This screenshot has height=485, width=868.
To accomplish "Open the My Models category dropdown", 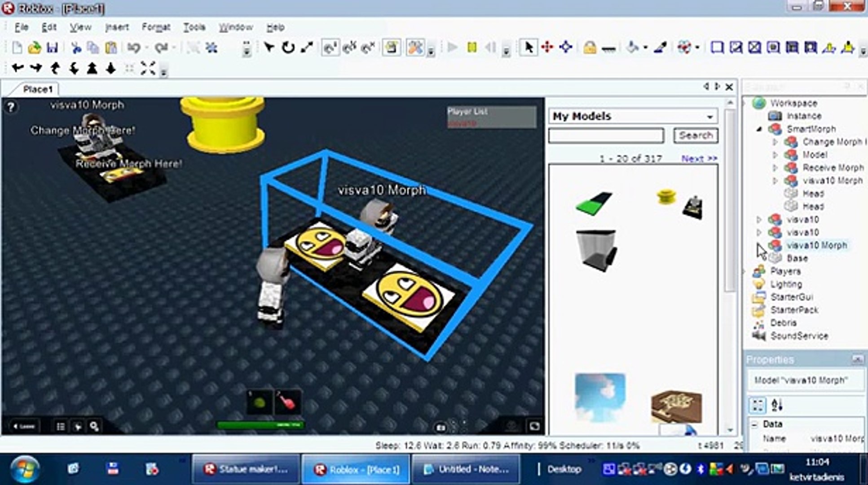I will click(x=709, y=117).
